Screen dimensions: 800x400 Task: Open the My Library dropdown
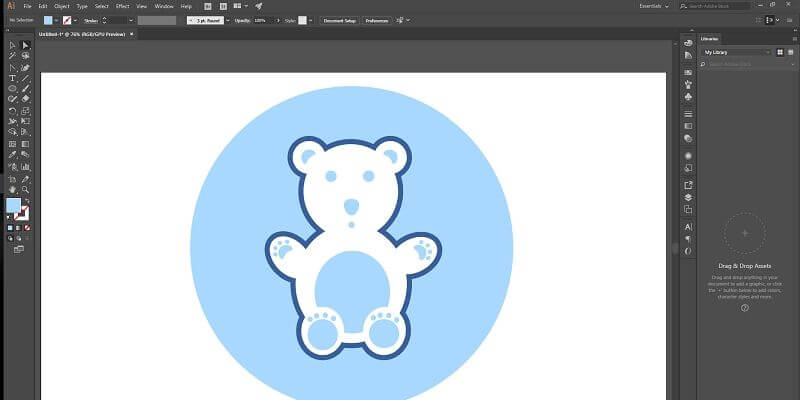click(737, 52)
